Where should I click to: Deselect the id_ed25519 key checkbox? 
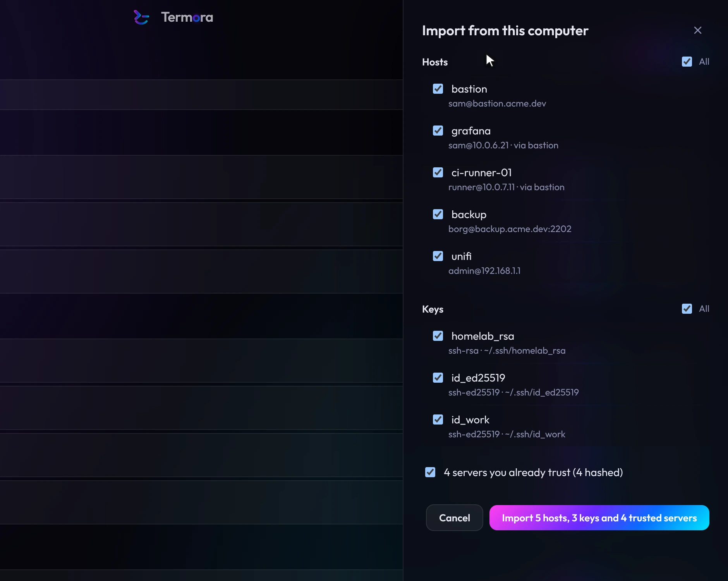(x=438, y=378)
